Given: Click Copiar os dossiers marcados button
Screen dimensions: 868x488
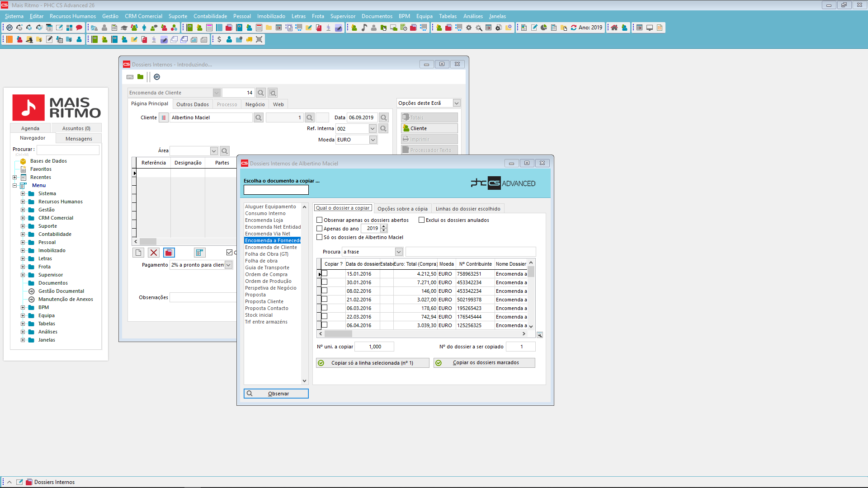Looking at the screenshot, I should pos(484,363).
